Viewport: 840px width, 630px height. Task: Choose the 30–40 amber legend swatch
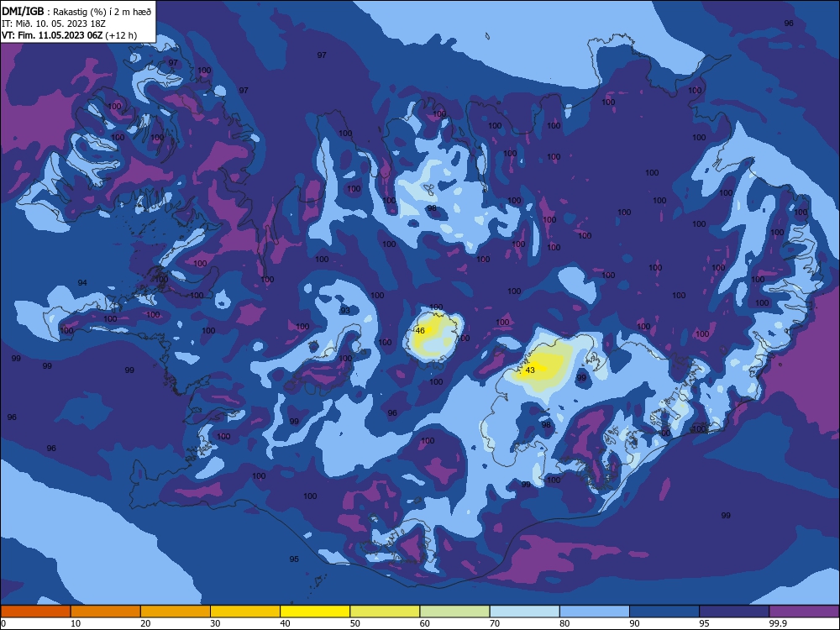pyautogui.click(x=245, y=612)
